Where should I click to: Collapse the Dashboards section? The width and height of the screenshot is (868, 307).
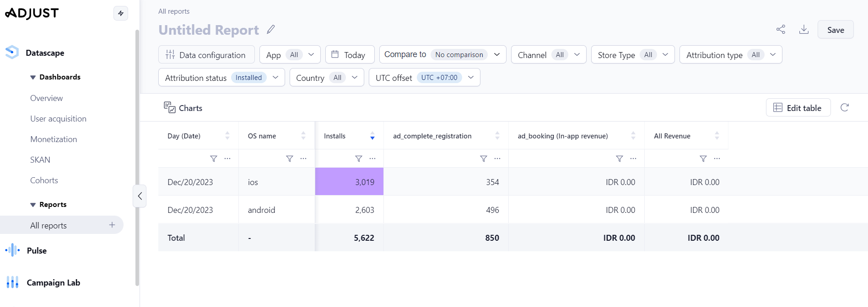point(33,77)
